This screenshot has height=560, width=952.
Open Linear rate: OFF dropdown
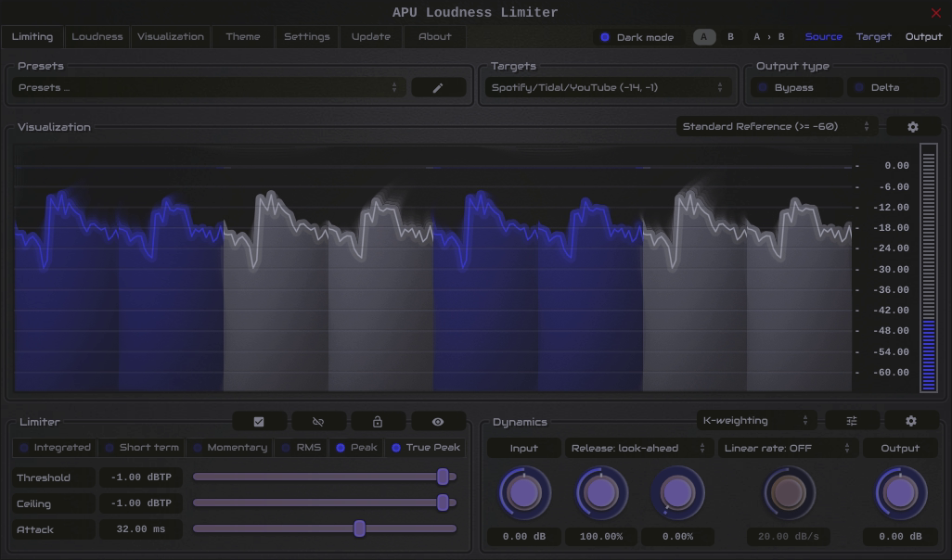788,449
